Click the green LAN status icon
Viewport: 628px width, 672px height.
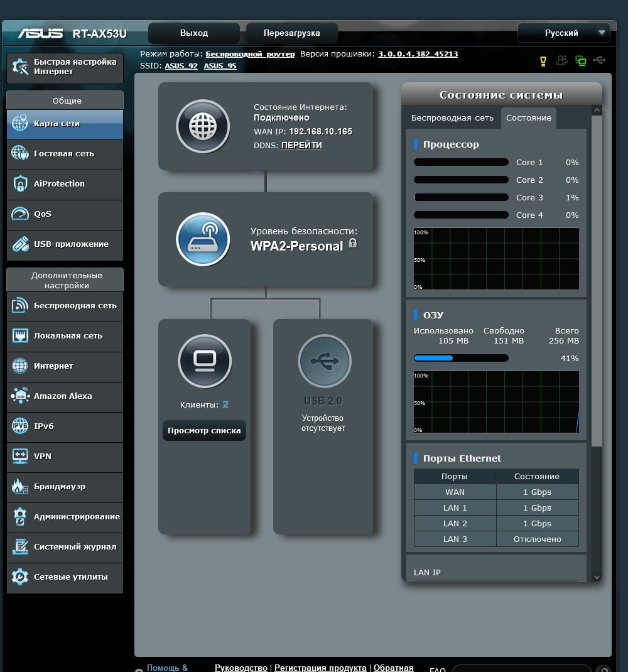(x=580, y=61)
